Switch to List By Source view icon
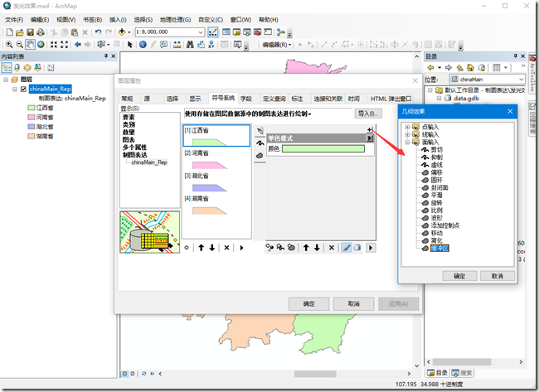This screenshot has height=392, width=539. point(17,68)
